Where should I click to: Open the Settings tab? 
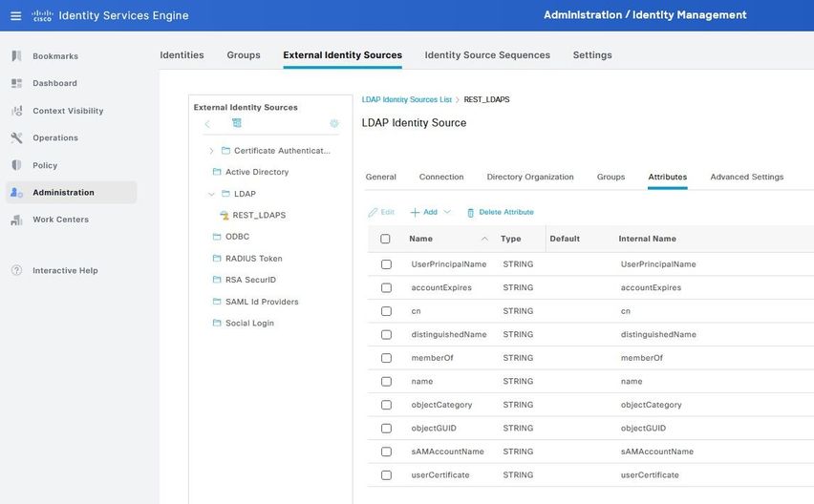pyautogui.click(x=592, y=55)
